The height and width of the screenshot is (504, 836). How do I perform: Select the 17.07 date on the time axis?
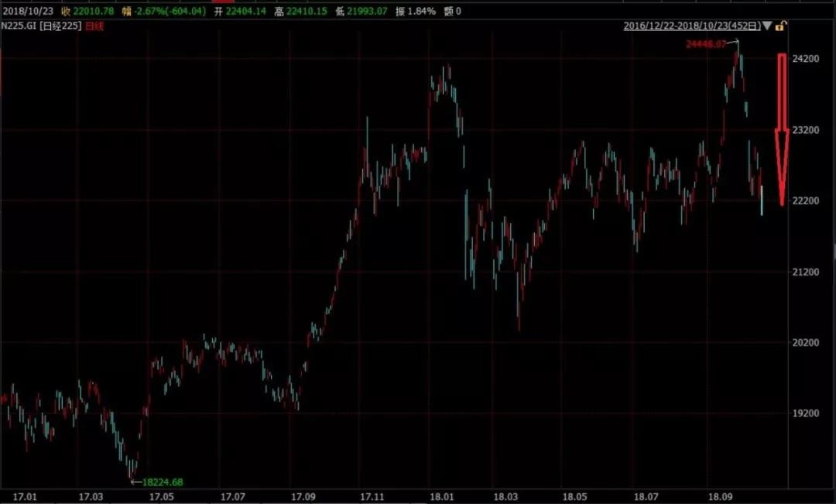pyautogui.click(x=232, y=496)
